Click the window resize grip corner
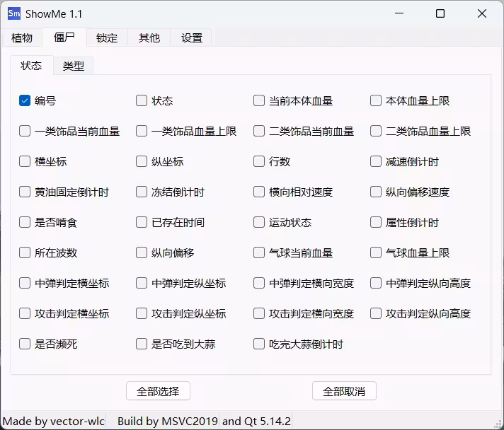Image resolution: width=504 pixels, height=430 pixels. (x=498, y=424)
